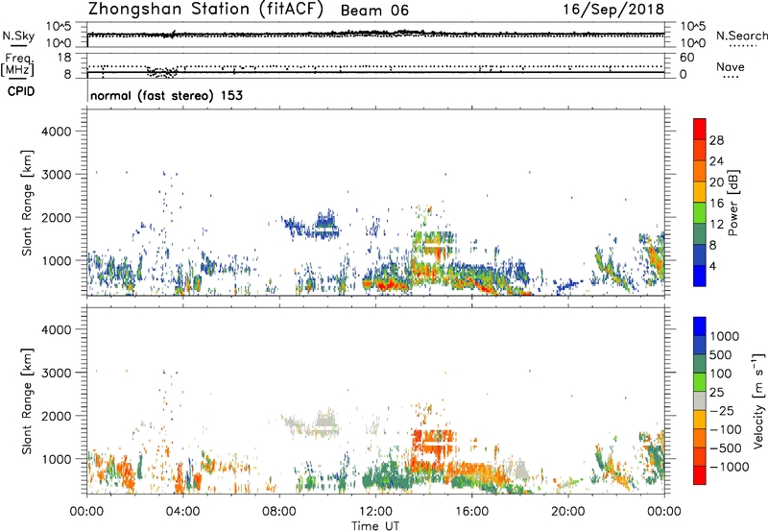Click the '-100' label on Velocity colorbar

click(x=725, y=429)
